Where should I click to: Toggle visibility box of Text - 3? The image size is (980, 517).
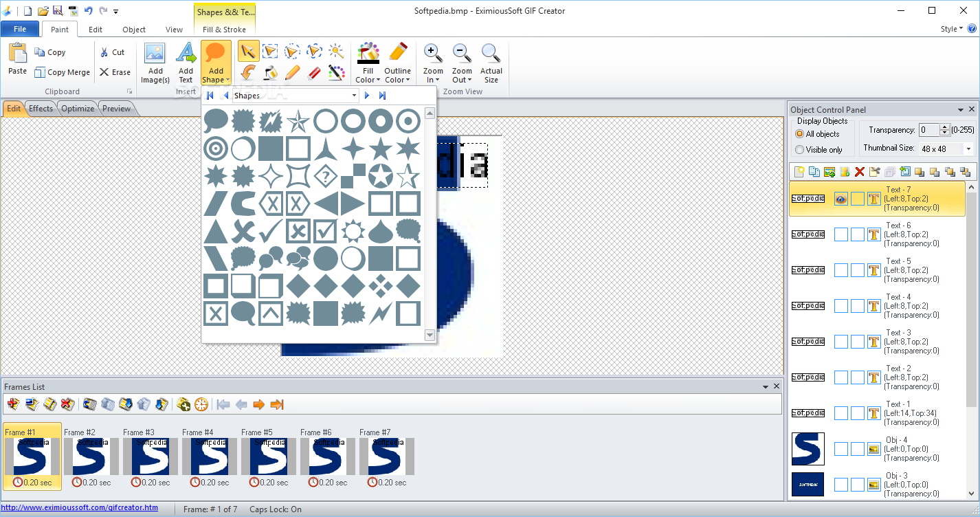841,342
